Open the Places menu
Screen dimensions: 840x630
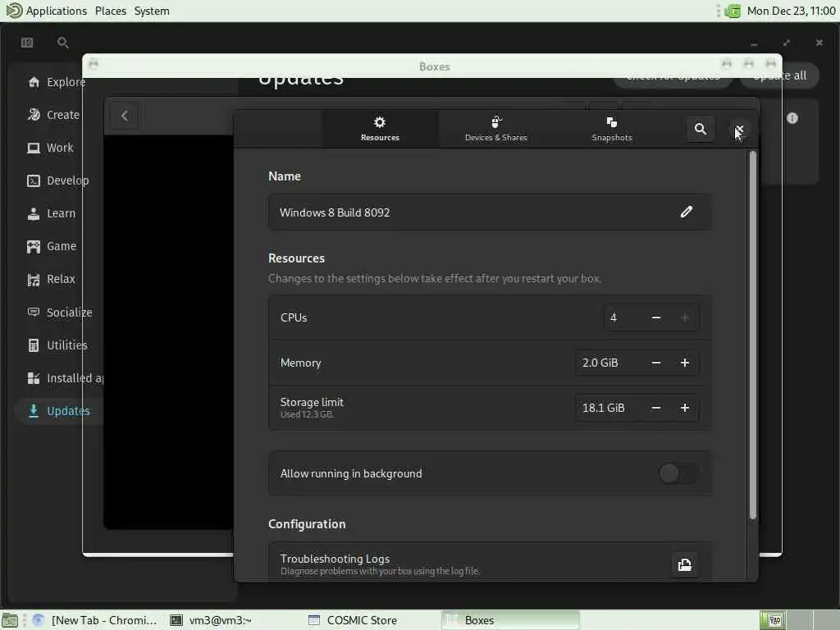[111, 11]
